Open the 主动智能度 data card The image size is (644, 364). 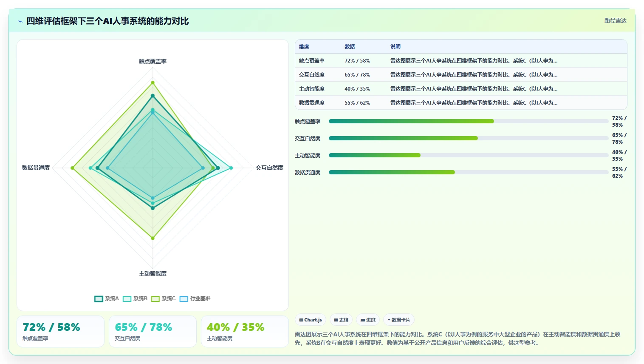point(245,332)
